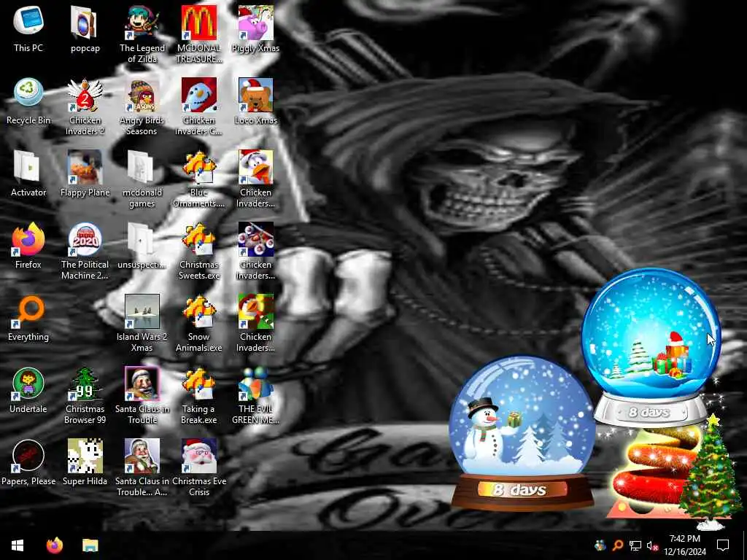Image resolution: width=747 pixels, height=560 pixels.
Task: Open the Windows Start menu
Action: 18,545
